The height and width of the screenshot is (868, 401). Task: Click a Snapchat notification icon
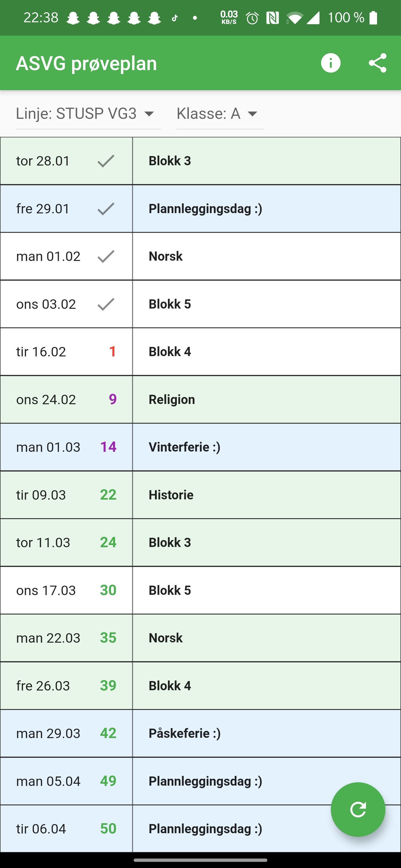[73, 17]
